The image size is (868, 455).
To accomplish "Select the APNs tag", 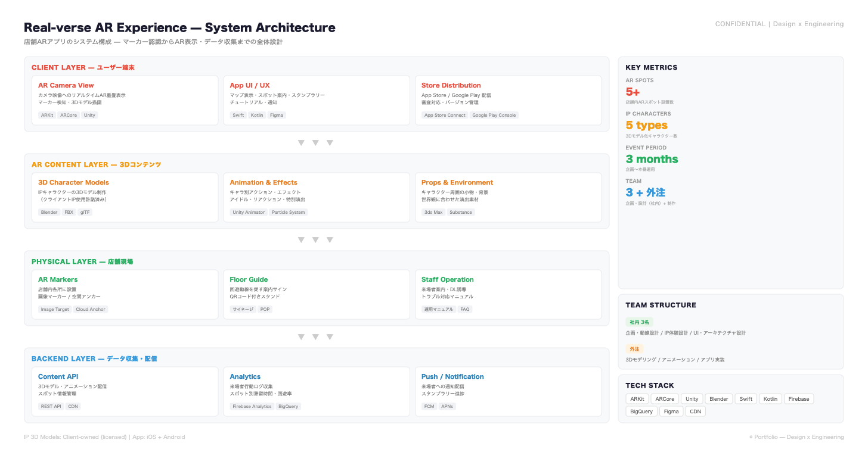I will [447, 406].
